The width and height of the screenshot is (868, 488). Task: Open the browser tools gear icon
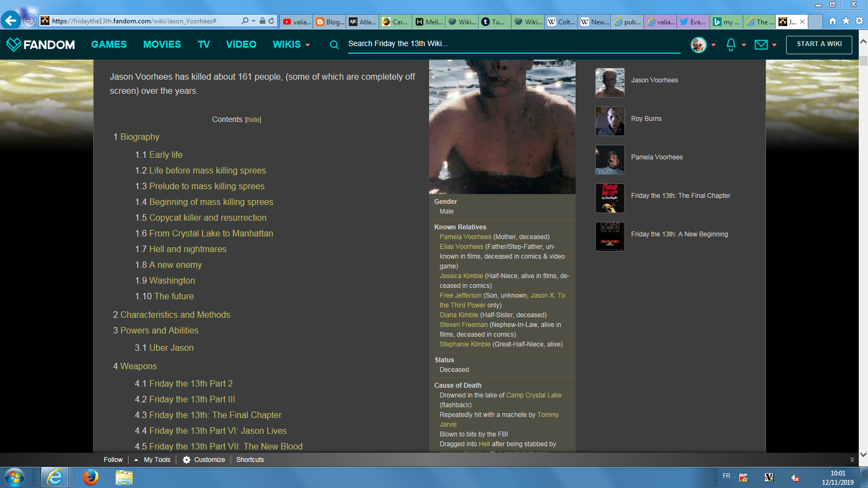859,21
